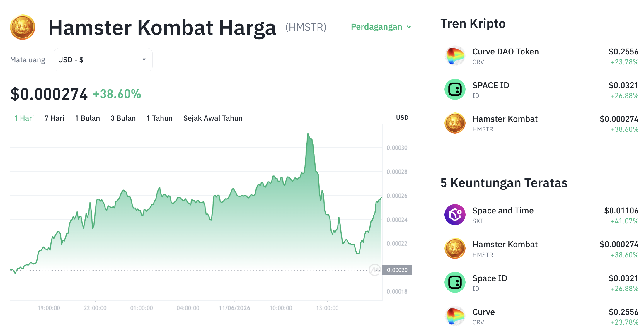The height and width of the screenshot is (335, 644).
Task: Click Hamster Kombat icon in 5 Keuntungan Teratas
Action: coord(455,248)
